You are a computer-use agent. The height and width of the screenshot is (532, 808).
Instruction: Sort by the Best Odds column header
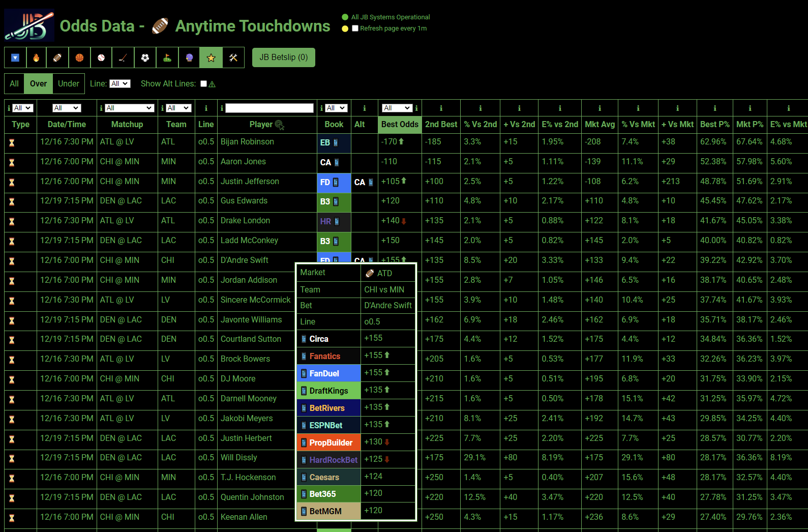click(x=400, y=125)
